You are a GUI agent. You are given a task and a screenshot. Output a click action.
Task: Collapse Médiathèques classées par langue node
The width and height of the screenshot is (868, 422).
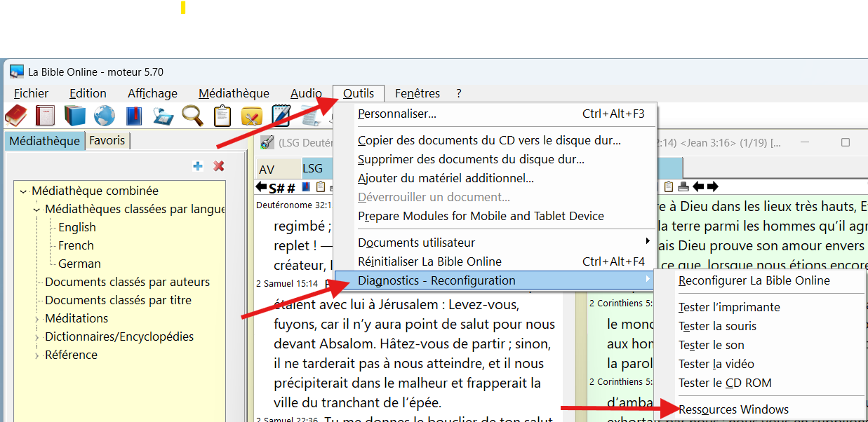tap(37, 210)
